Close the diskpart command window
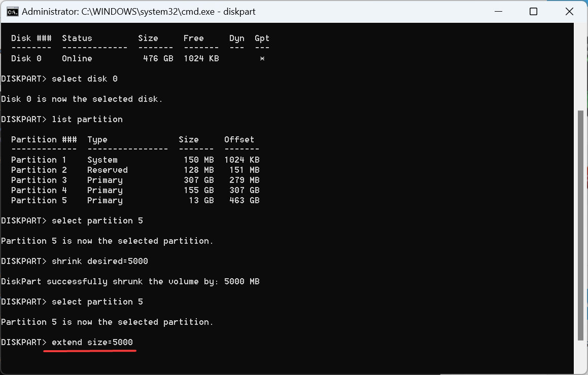The width and height of the screenshot is (588, 375). tap(569, 12)
